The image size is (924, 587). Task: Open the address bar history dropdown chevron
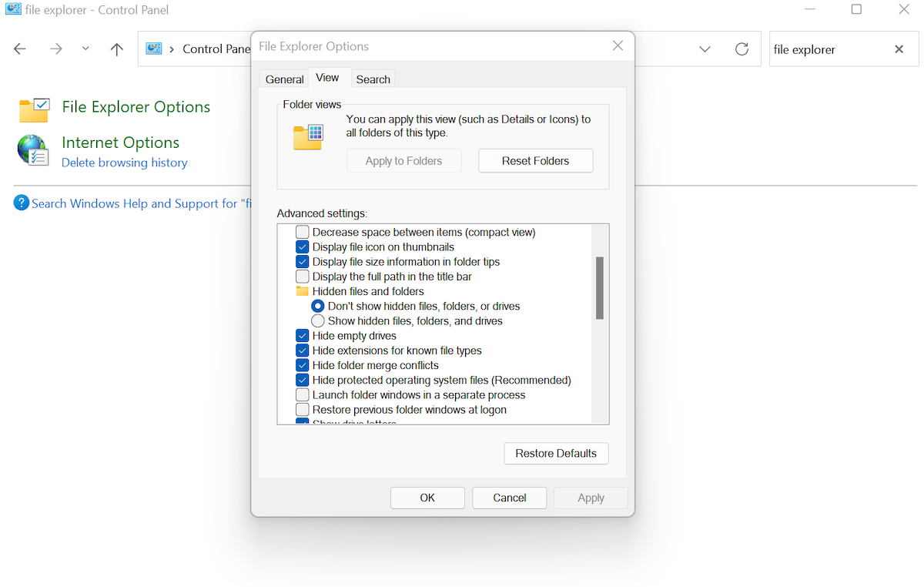(705, 49)
